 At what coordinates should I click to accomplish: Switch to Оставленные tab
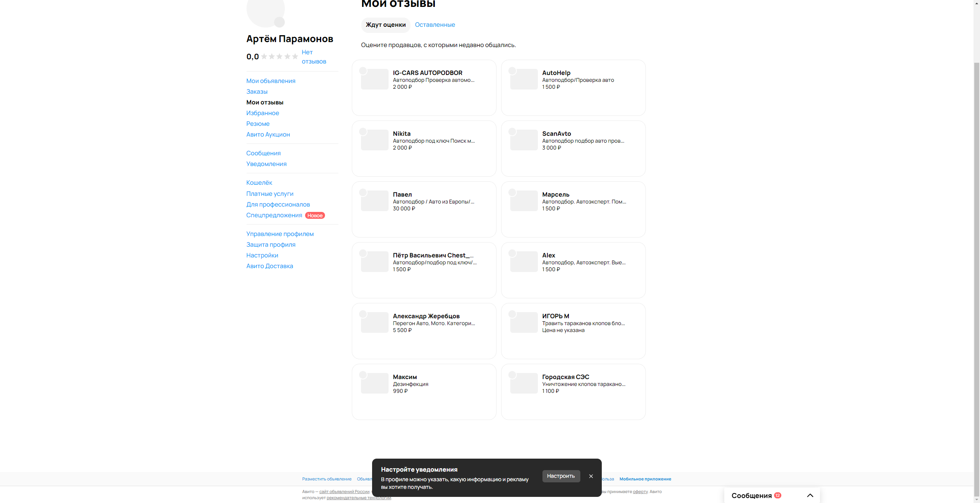click(x=435, y=25)
